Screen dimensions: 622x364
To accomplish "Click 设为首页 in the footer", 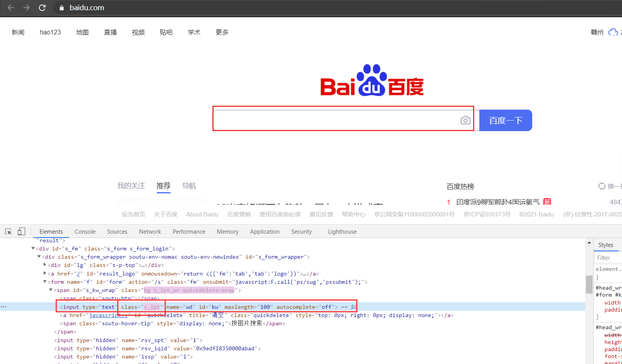I will [x=133, y=214].
